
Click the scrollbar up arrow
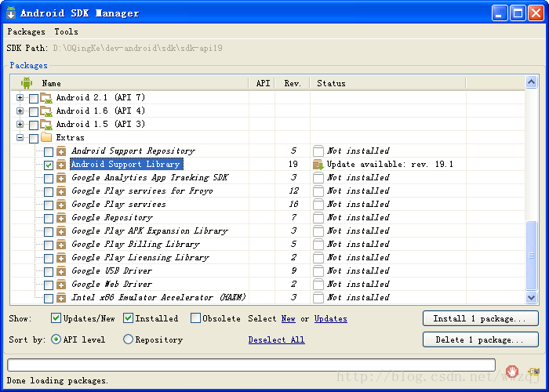click(531, 82)
